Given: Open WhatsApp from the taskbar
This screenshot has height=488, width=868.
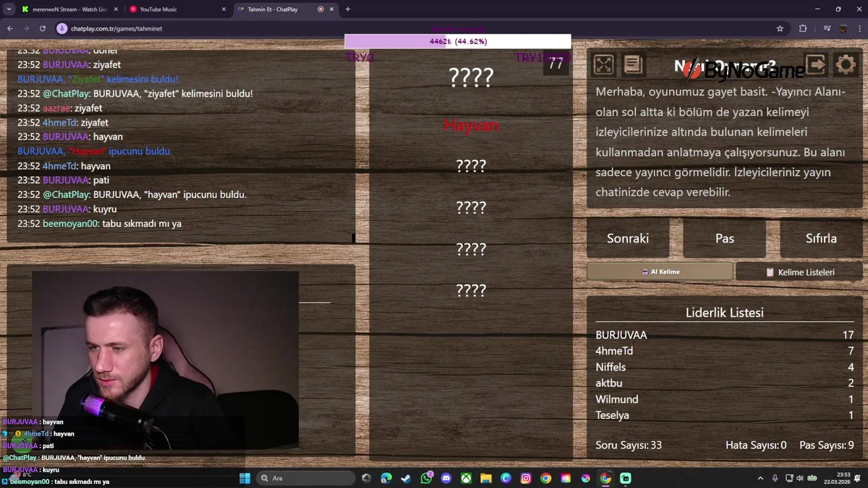Looking at the screenshot, I should (x=426, y=479).
